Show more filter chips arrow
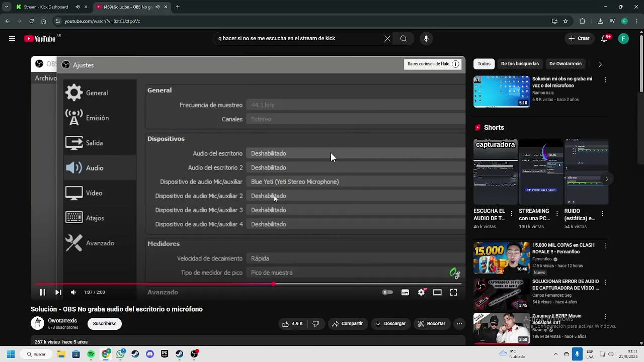Image resolution: width=644 pixels, height=362 pixels. tap(600, 64)
